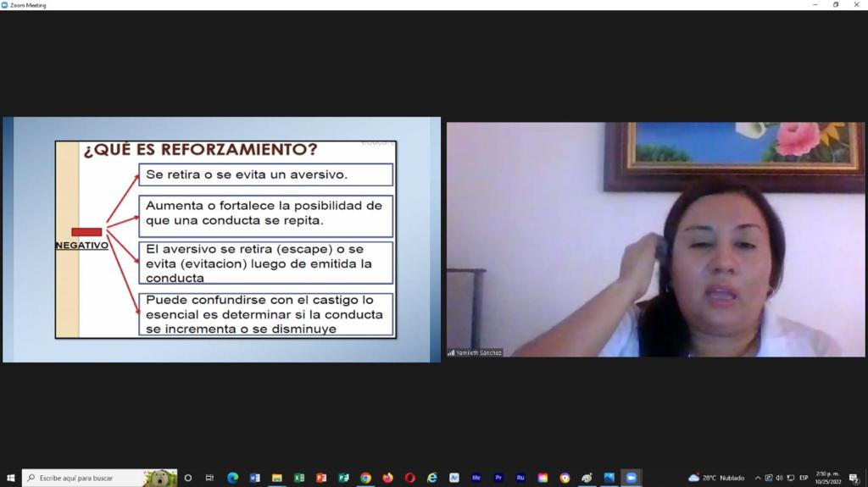Open the Windows Start menu
Image resolution: width=868 pixels, height=487 pixels.
[10, 478]
